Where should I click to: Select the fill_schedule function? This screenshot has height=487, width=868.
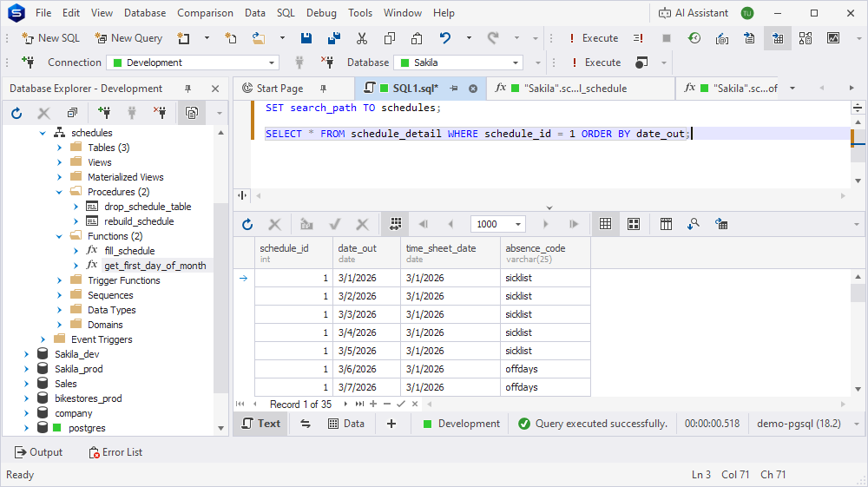coord(129,251)
